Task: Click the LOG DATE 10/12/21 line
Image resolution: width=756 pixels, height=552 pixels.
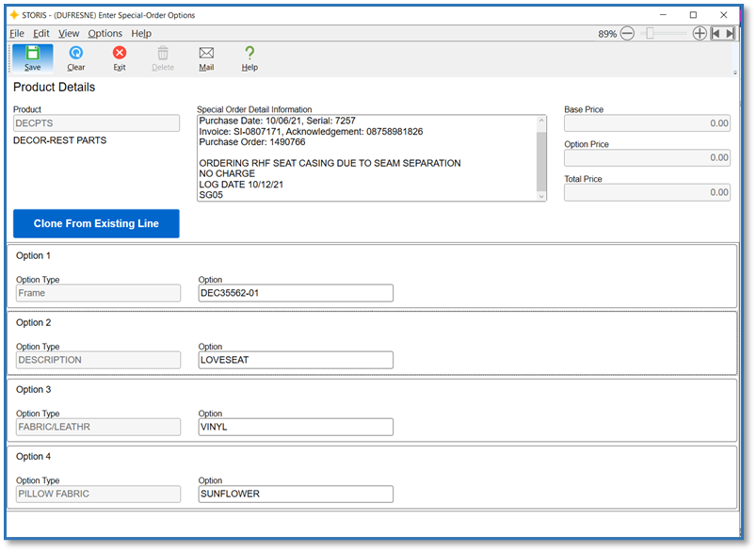Action: pyautogui.click(x=241, y=185)
